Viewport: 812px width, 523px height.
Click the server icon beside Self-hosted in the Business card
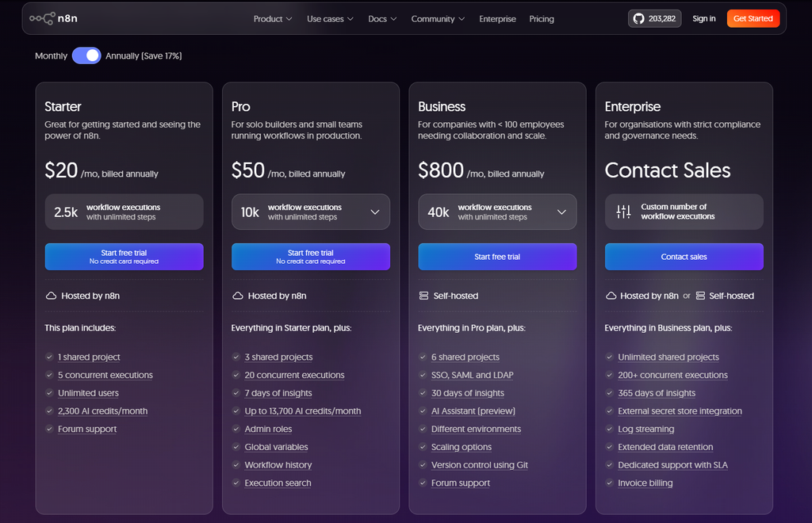423,296
